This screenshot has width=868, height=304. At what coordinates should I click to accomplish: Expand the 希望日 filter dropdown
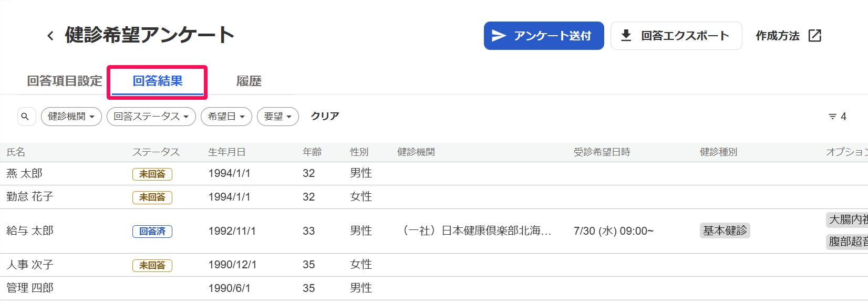pyautogui.click(x=226, y=117)
